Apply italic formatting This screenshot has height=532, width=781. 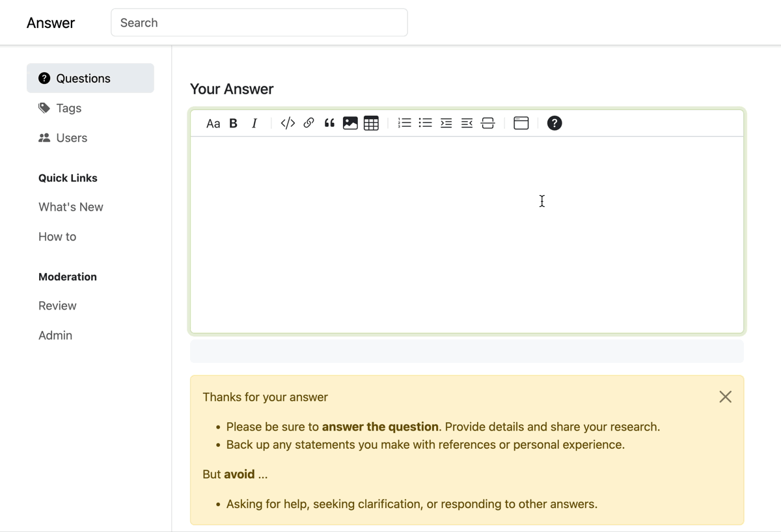point(254,123)
